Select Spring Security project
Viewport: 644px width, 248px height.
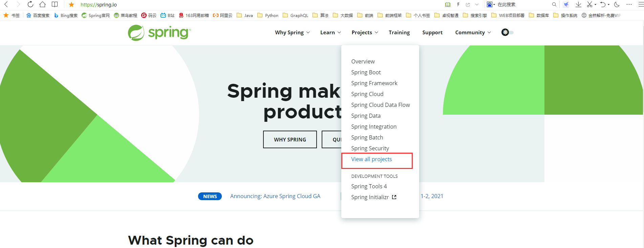(x=370, y=148)
